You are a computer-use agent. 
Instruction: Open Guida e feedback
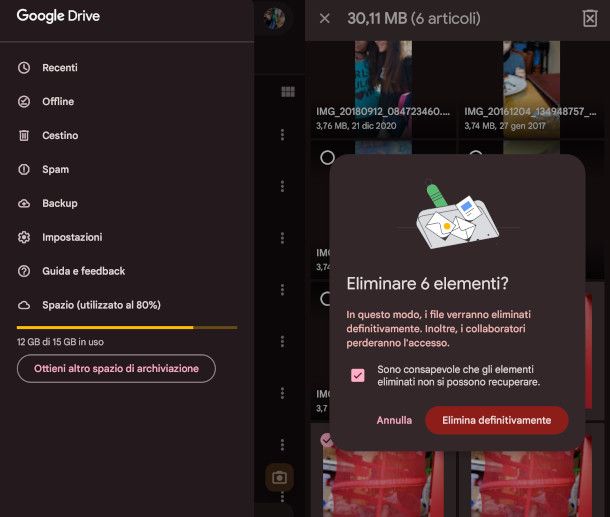[x=83, y=271]
